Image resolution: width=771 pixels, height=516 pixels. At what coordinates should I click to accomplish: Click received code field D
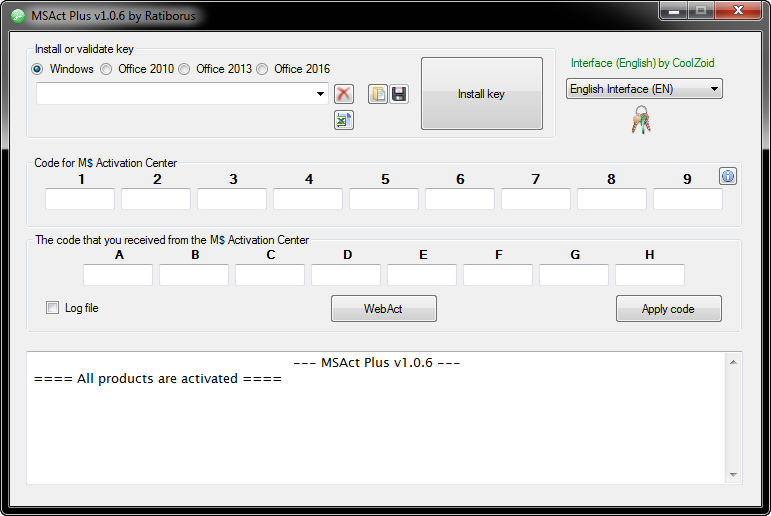[x=346, y=274]
